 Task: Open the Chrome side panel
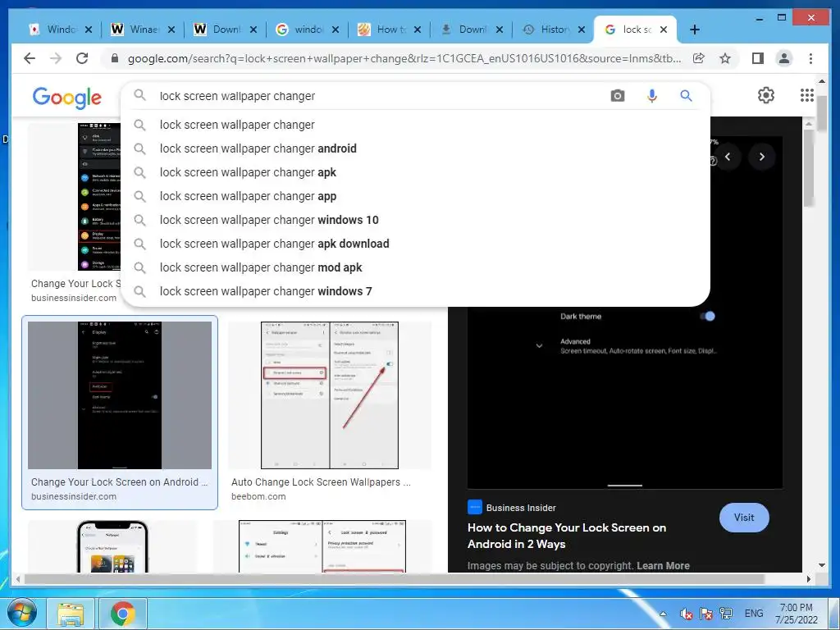(x=757, y=58)
